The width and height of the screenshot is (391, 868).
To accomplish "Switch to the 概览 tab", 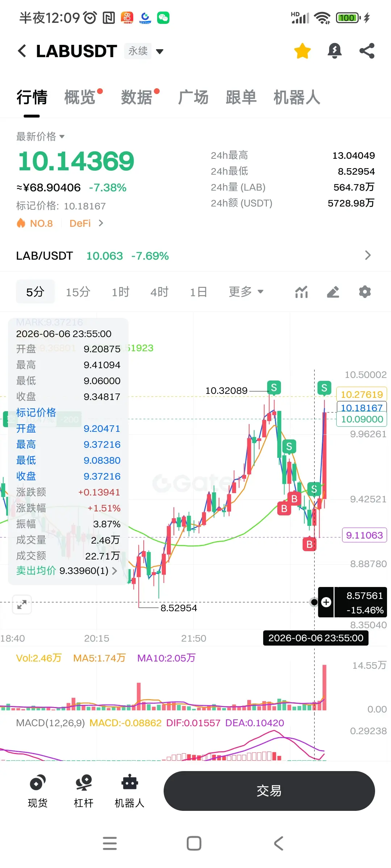I will click(80, 97).
